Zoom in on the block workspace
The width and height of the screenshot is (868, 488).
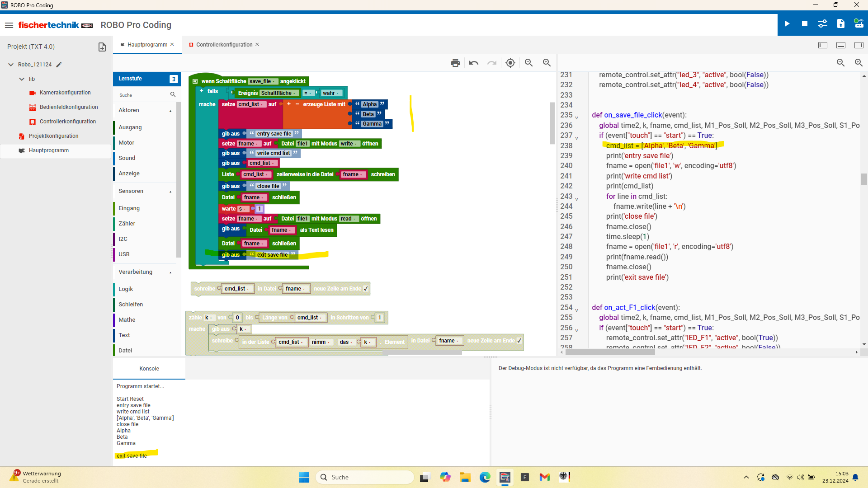click(547, 63)
